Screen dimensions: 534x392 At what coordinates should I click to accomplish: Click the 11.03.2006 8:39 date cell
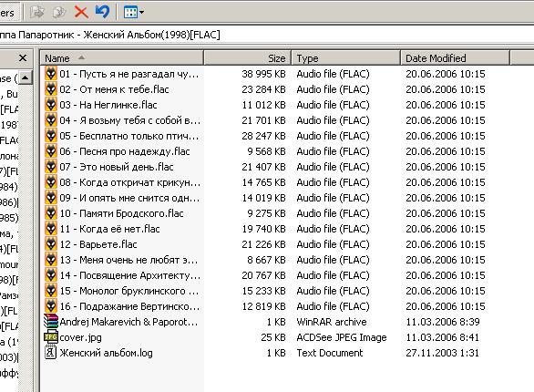pyautogui.click(x=442, y=322)
